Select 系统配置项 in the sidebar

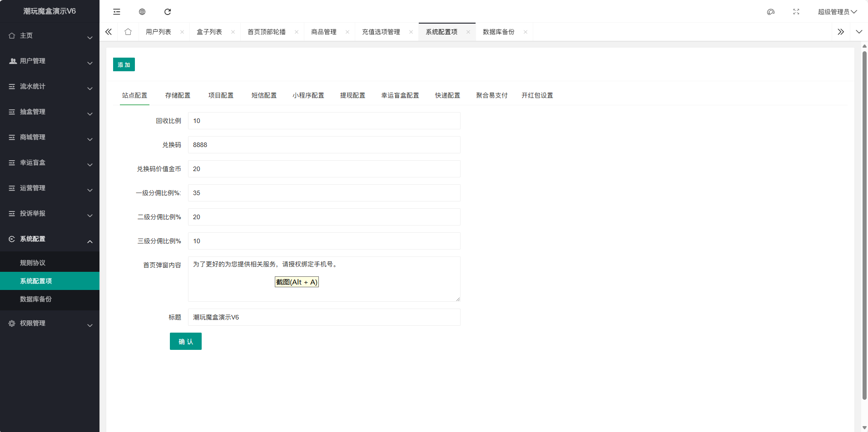(50, 281)
